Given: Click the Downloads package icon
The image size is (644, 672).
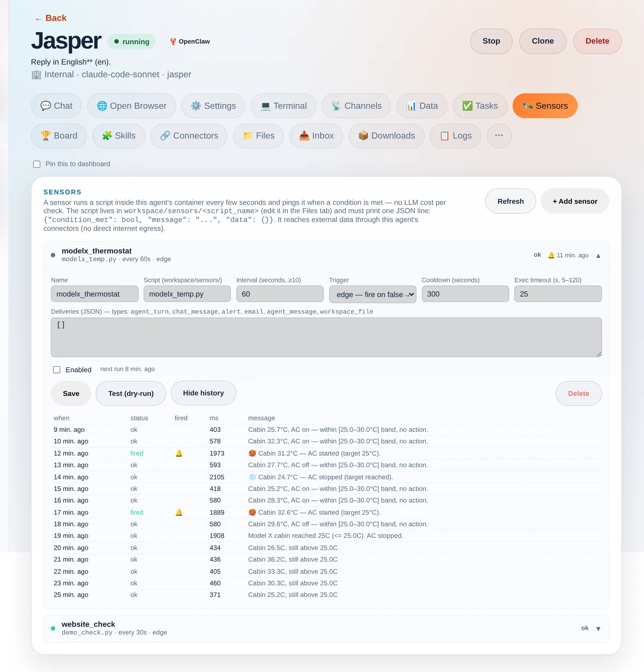Looking at the screenshot, I should pos(363,136).
